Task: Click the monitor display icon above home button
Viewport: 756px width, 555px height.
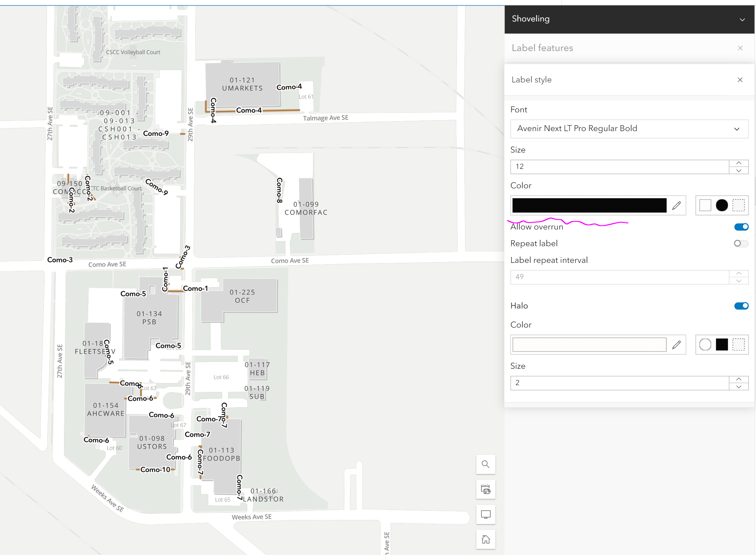Action: tap(486, 515)
